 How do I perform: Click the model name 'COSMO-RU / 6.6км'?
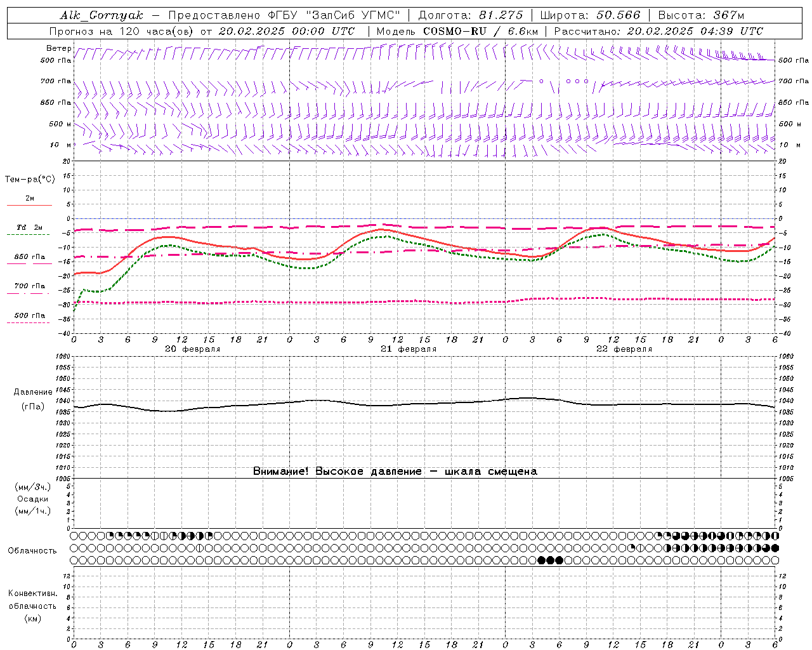(480, 31)
